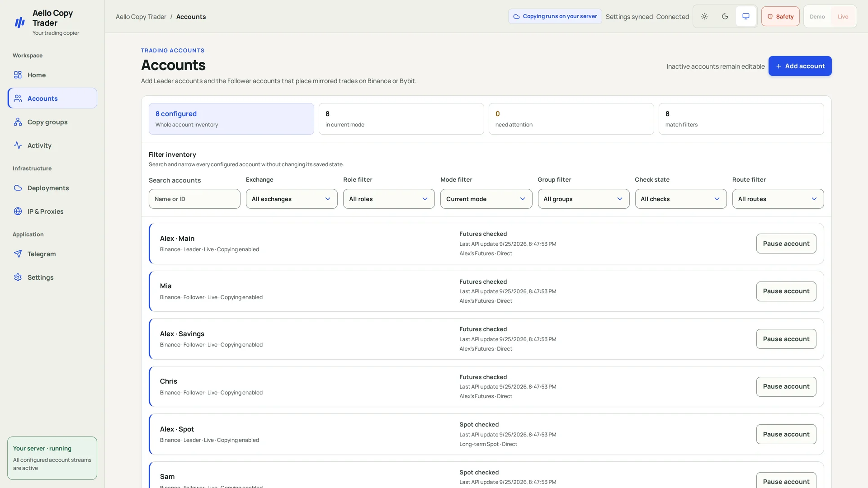Click the Settings synced status text
Viewport: 868px width, 488px height.
629,17
